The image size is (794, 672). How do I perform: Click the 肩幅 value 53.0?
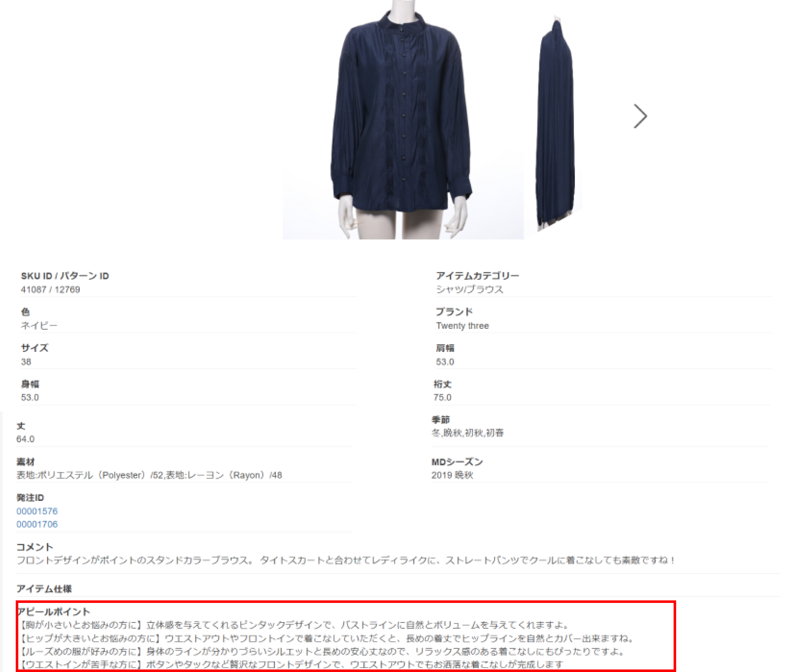point(445,362)
